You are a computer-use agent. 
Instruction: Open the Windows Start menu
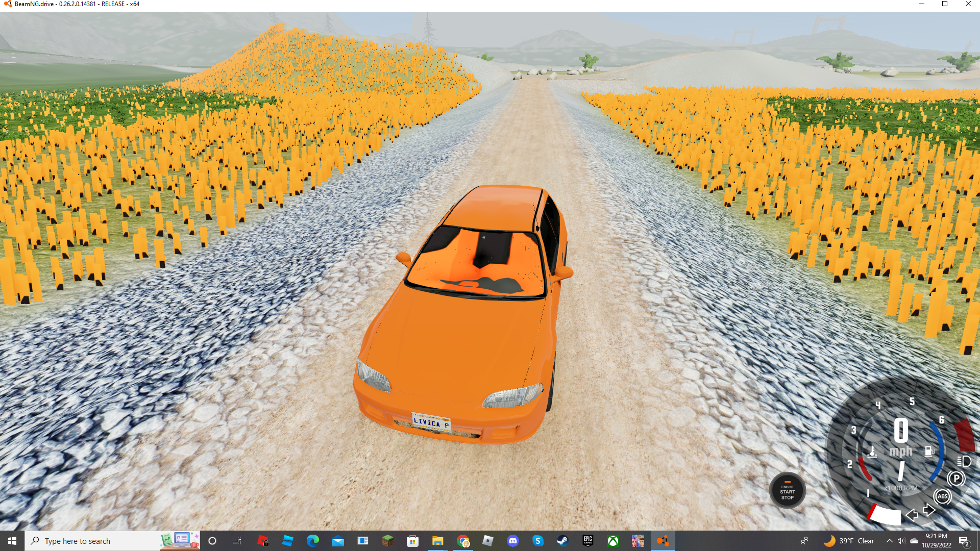coord(12,541)
